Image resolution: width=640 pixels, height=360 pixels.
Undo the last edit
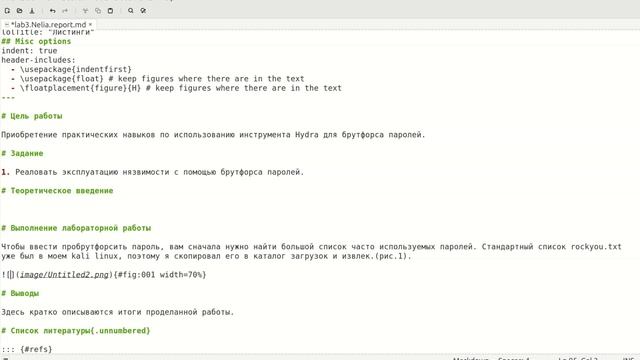tap(52, 11)
